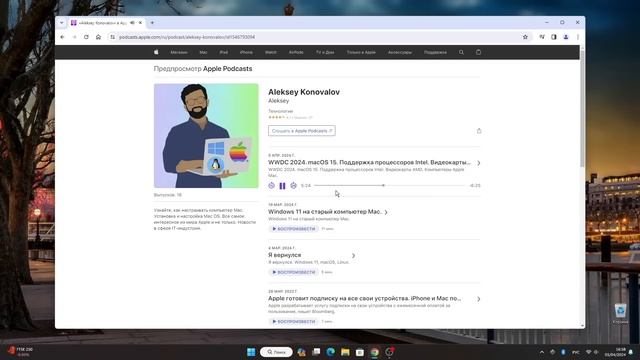The image size is (640, 360).
Task: Play the Я вернулся episode
Action: tap(293, 272)
